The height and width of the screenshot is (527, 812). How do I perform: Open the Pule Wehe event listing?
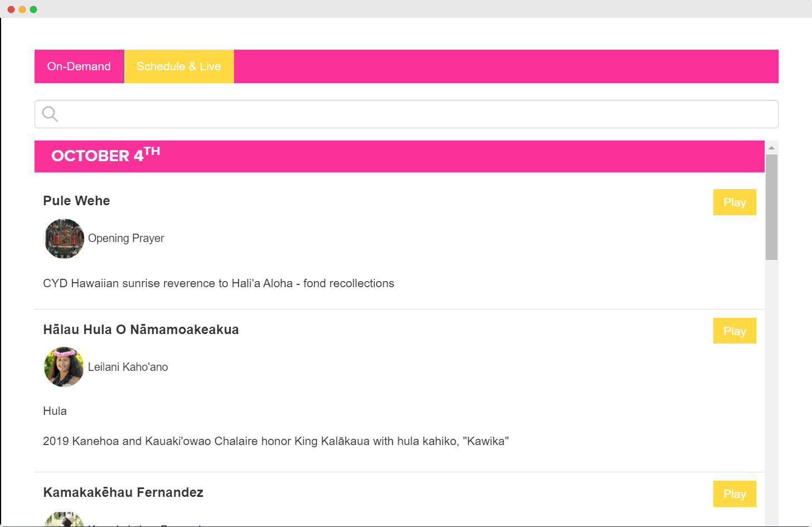coord(76,201)
